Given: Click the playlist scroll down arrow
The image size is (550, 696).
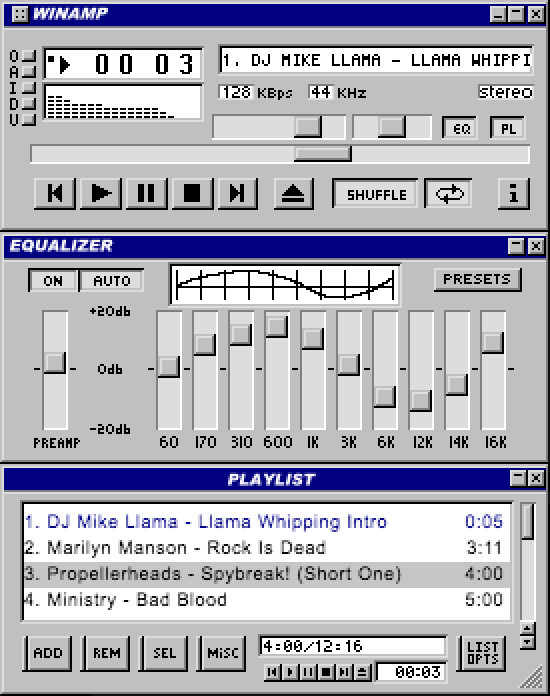Looking at the screenshot, I should (x=527, y=642).
